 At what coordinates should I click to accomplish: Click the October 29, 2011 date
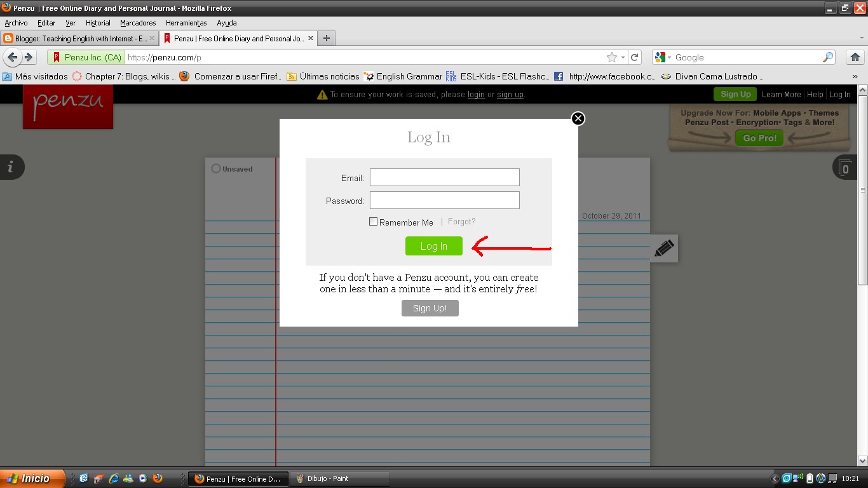coord(611,216)
